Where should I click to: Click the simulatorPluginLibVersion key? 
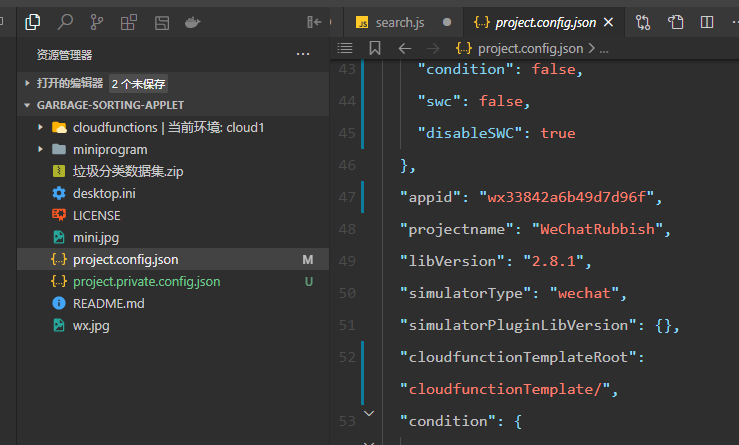coord(518,325)
